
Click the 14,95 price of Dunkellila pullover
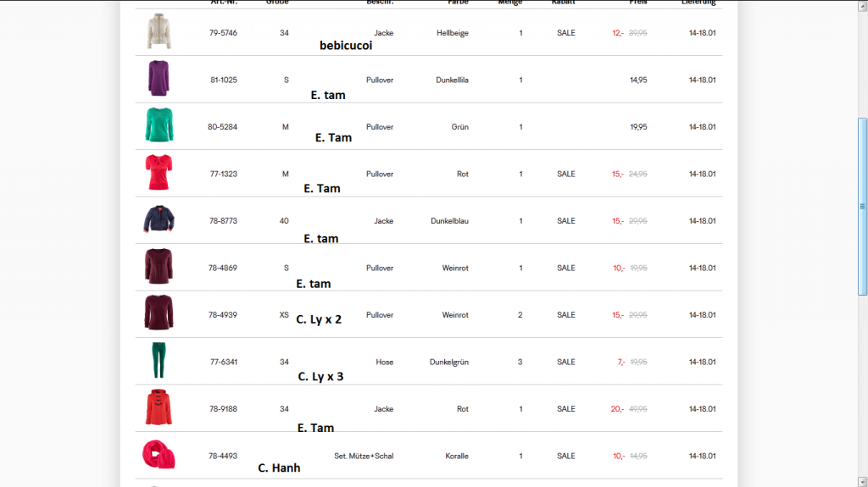pos(638,80)
